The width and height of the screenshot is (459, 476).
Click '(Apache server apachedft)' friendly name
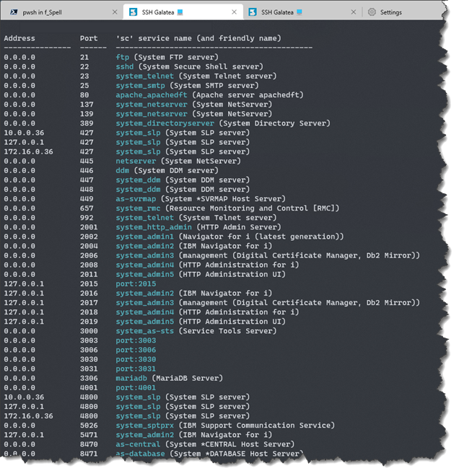248,95
